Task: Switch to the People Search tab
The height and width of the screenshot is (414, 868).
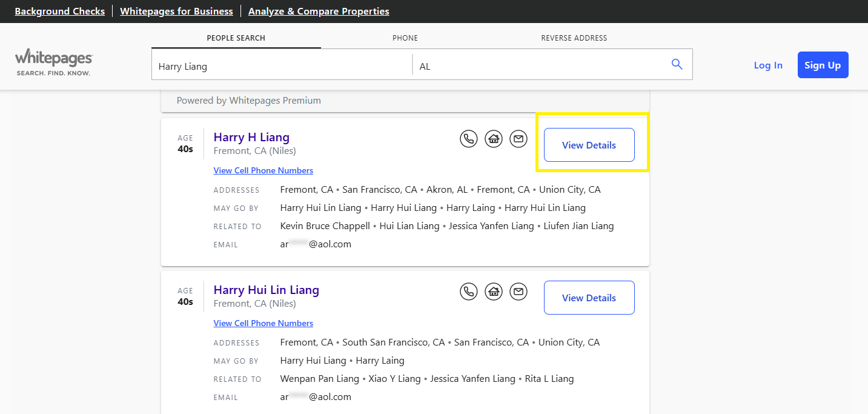Action: [x=236, y=38]
